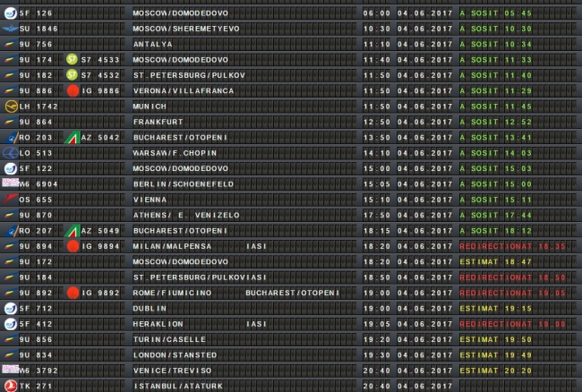Click the Turkish Airlines logo beside TK 271
The image size is (582, 392).
(11, 386)
